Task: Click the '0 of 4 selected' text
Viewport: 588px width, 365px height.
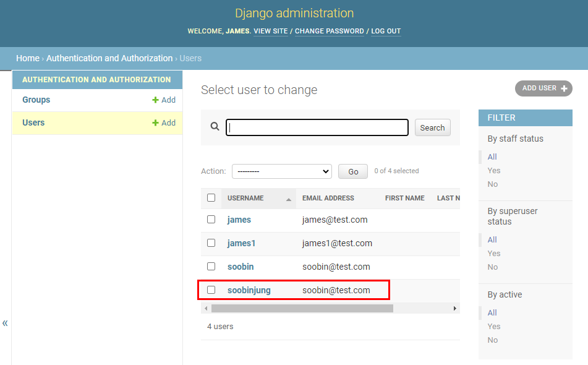Action: point(396,171)
